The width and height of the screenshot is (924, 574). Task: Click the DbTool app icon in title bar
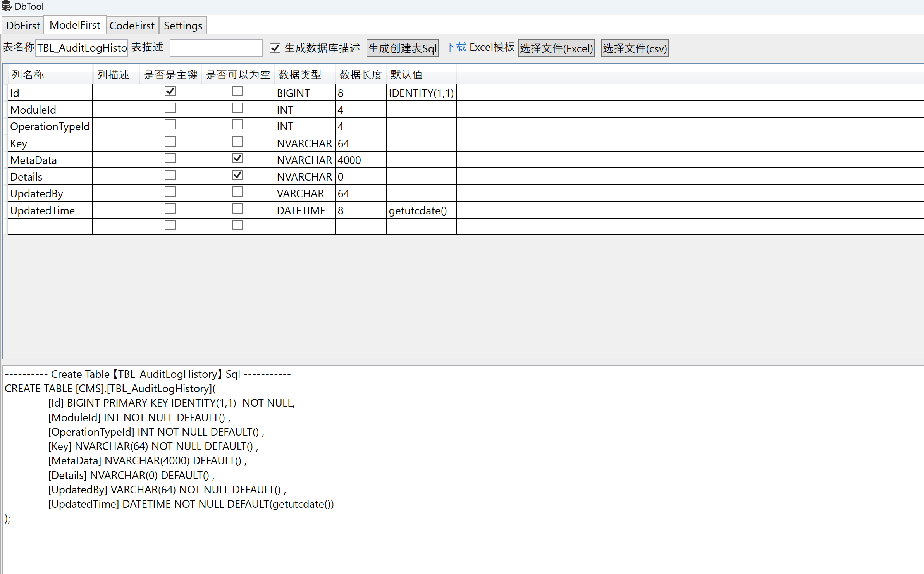point(7,6)
